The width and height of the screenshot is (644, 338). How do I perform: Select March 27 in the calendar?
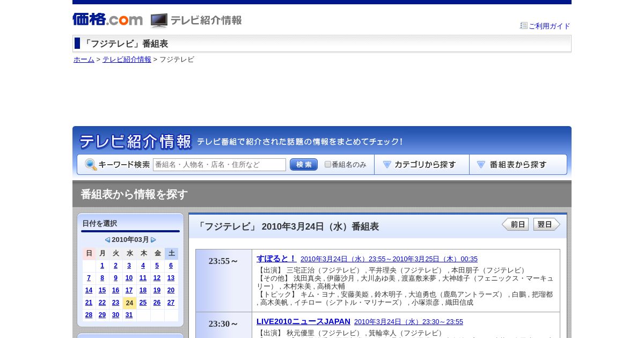point(171,303)
